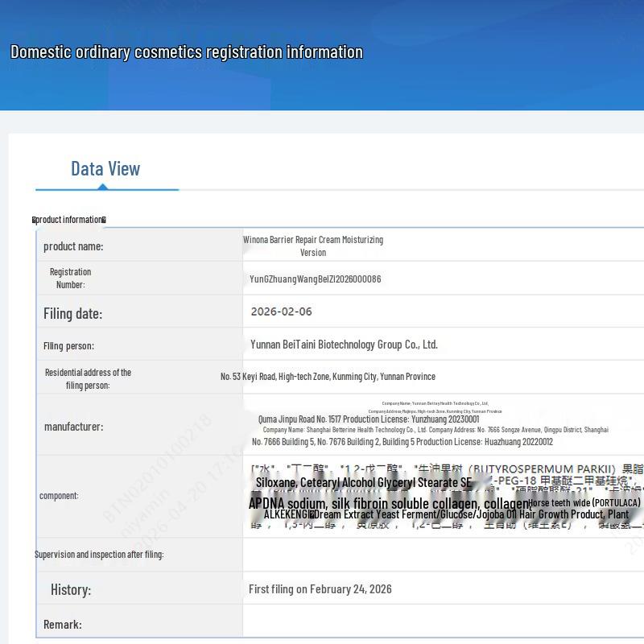The width and height of the screenshot is (644, 644).
Task: Select 'Siloxane, Cetearyl Alcohol Glyceryl Stearate SE' text
Action: pyautogui.click(x=364, y=482)
